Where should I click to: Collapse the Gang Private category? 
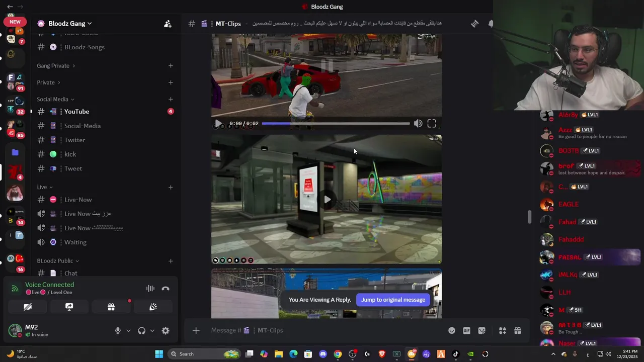point(56,66)
